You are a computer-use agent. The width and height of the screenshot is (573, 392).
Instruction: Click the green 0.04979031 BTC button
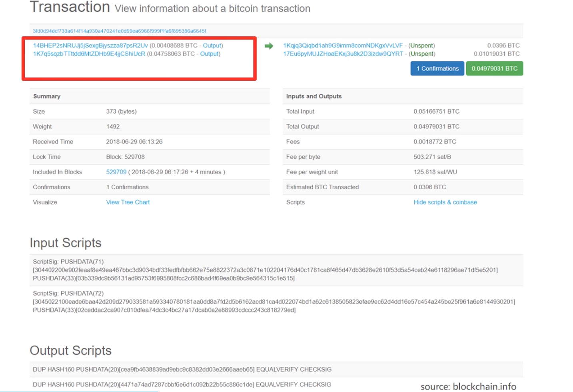click(495, 68)
